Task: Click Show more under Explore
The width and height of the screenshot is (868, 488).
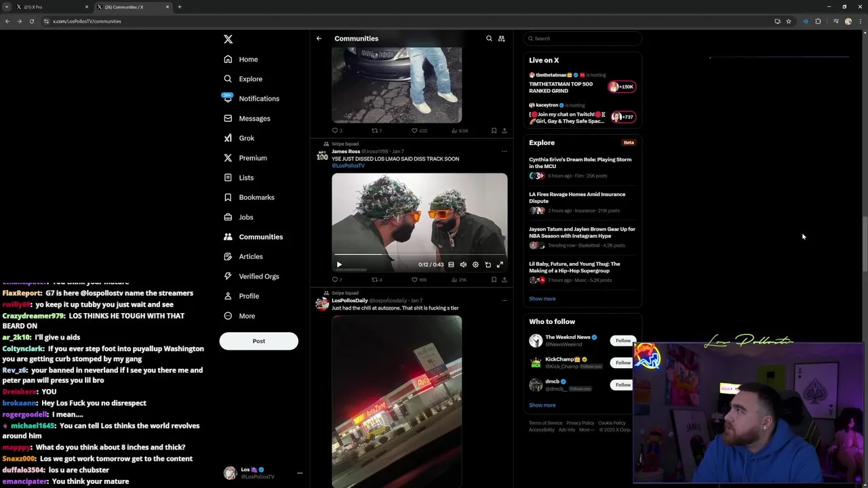Action: [542, 299]
